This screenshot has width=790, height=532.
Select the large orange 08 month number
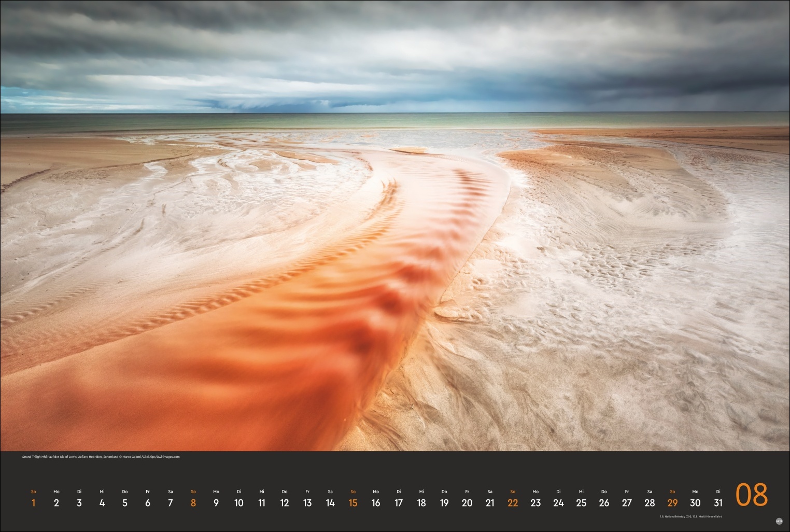pos(752,496)
